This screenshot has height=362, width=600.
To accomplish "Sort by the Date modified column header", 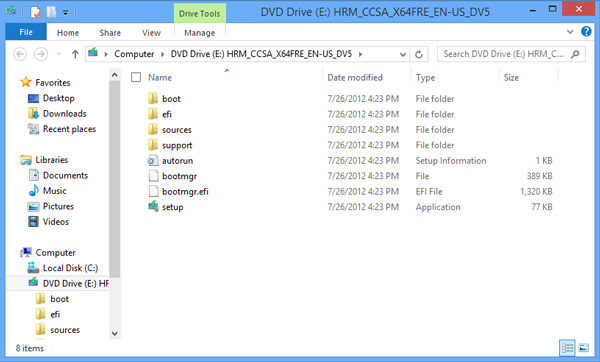I will (355, 77).
